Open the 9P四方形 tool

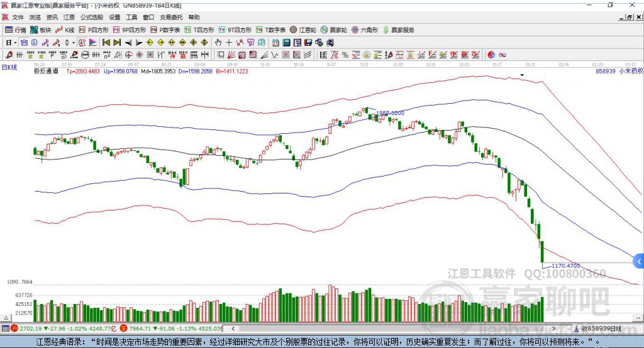click(130, 30)
